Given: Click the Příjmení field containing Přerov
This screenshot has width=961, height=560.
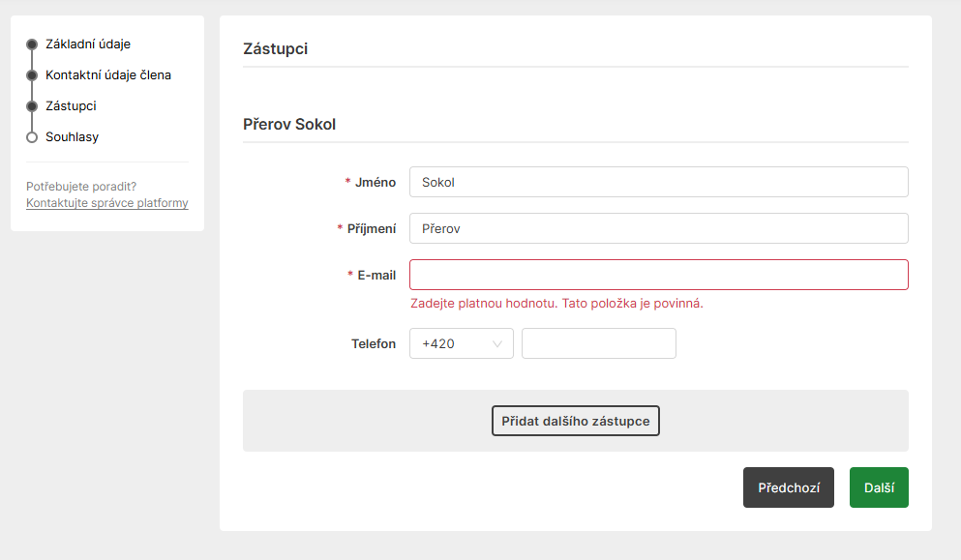Looking at the screenshot, I should 658,228.
